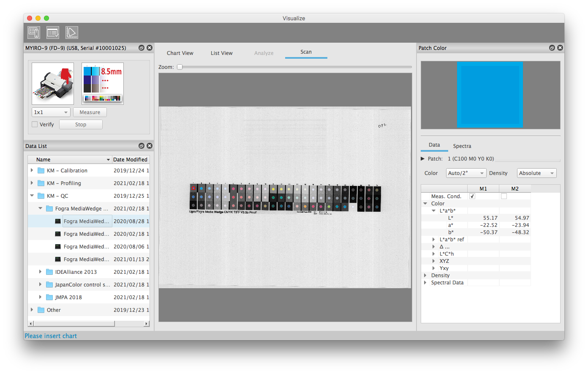This screenshot has height=374, width=588.
Task: Close the Data List panel
Action: [x=150, y=146]
